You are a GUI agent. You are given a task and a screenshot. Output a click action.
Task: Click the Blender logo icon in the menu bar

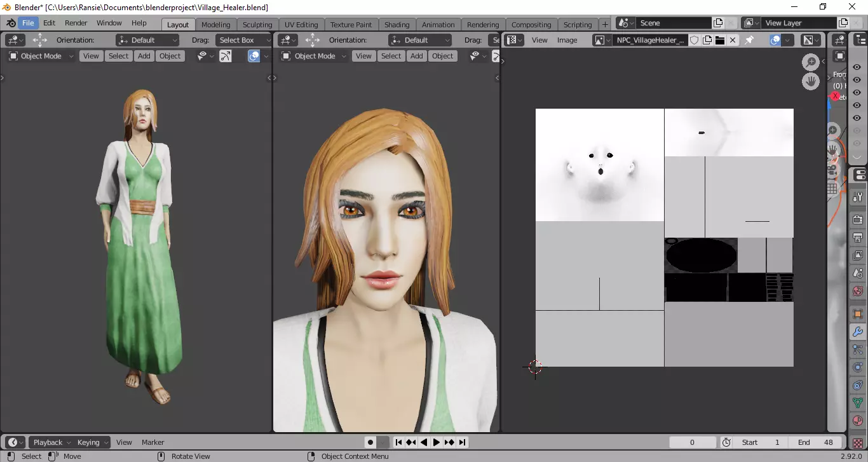pyautogui.click(x=10, y=23)
